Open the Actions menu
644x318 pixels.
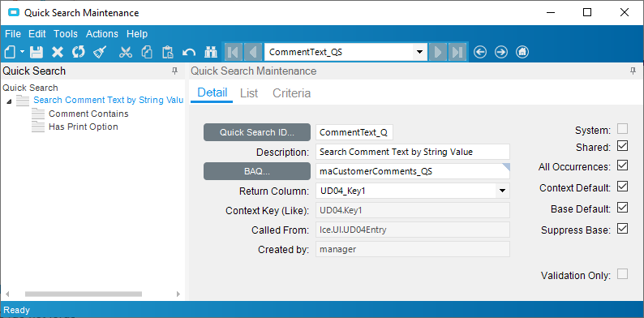pyautogui.click(x=102, y=34)
